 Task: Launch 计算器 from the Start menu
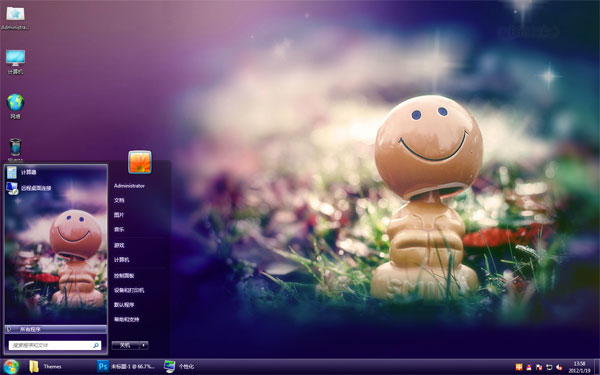pyautogui.click(x=56, y=172)
